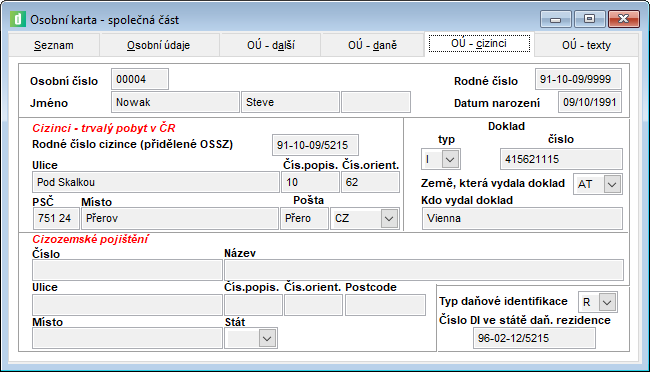Click the empty Čís.popis. field under Cizozemské pojištění
The height and width of the screenshot is (372, 650).
253,305
